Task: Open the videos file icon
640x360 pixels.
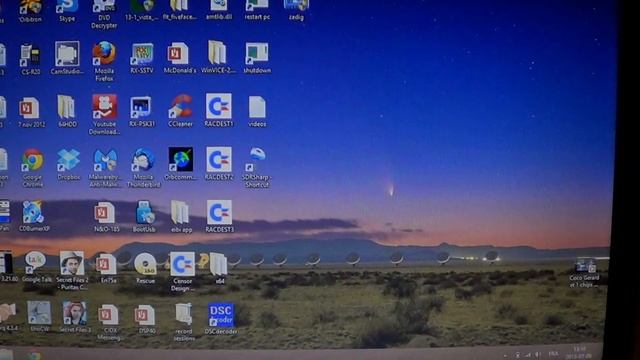Action: pyautogui.click(x=257, y=111)
